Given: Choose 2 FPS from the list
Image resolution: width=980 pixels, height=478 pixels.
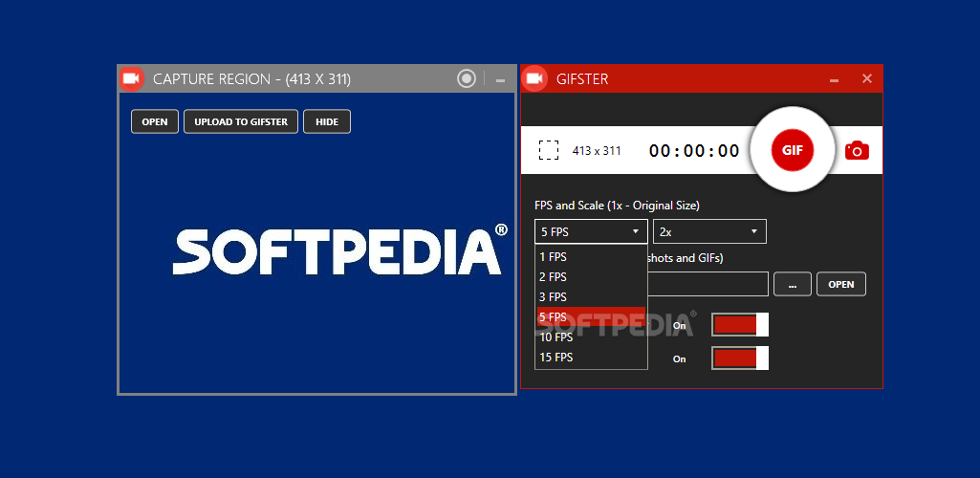Looking at the screenshot, I should [591, 277].
